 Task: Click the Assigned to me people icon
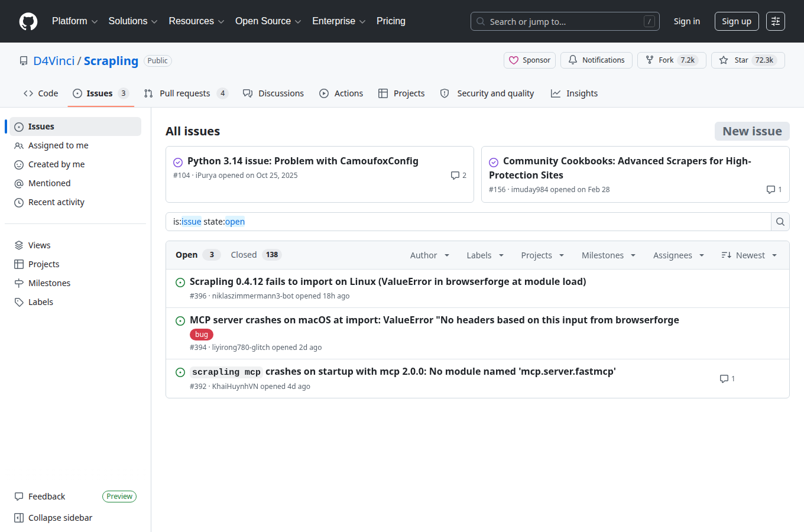click(19, 145)
